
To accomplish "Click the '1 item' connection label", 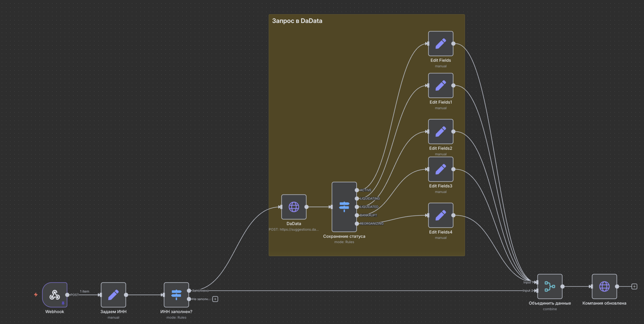I will pyautogui.click(x=85, y=291).
